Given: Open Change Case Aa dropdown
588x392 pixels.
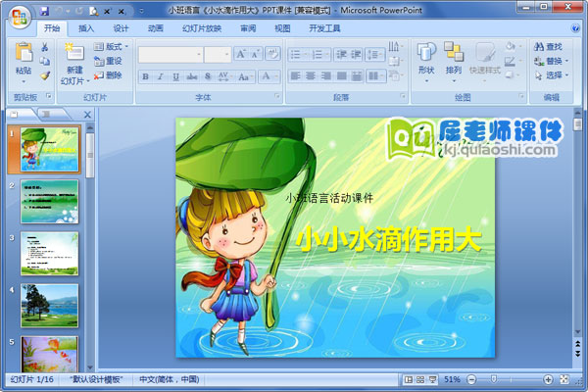Looking at the screenshot, I should (244, 76).
